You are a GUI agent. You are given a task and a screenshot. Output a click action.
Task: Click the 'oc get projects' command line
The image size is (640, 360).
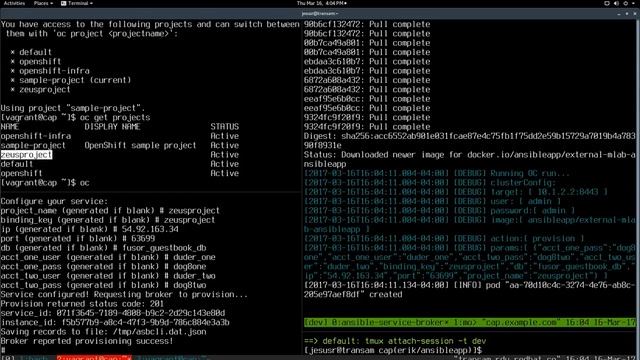[x=76, y=118]
